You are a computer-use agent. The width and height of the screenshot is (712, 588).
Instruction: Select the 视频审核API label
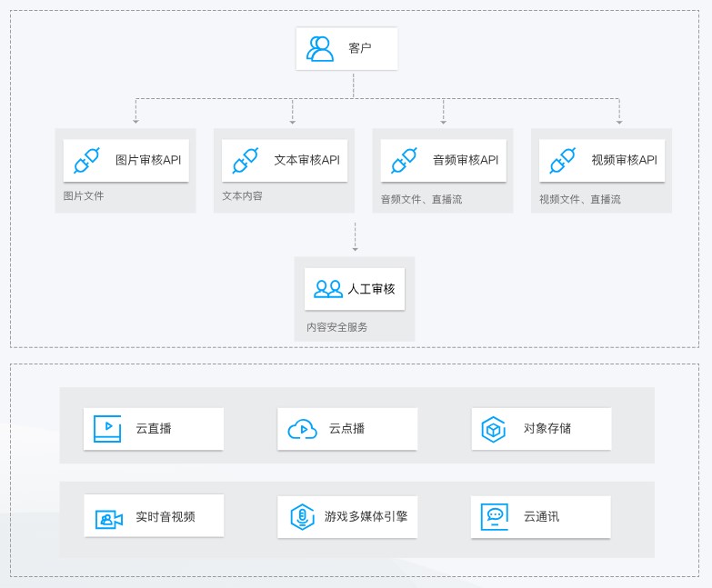coord(624,160)
